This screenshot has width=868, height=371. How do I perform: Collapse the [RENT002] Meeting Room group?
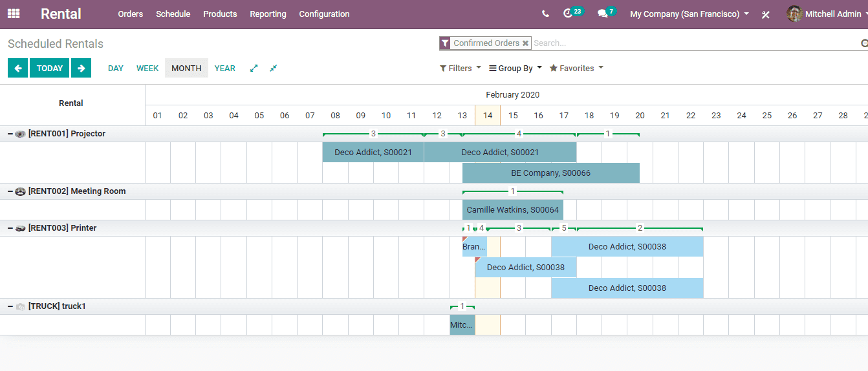(10, 191)
